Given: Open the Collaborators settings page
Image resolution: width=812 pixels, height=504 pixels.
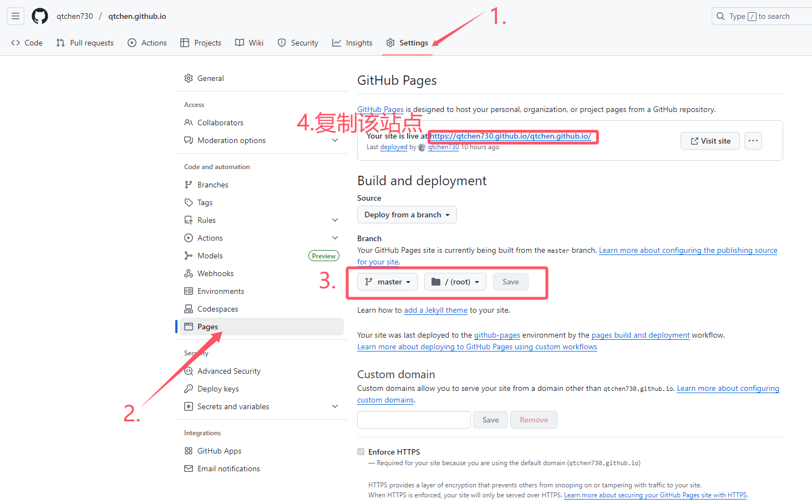Looking at the screenshot, I should [x=262, y=123].
